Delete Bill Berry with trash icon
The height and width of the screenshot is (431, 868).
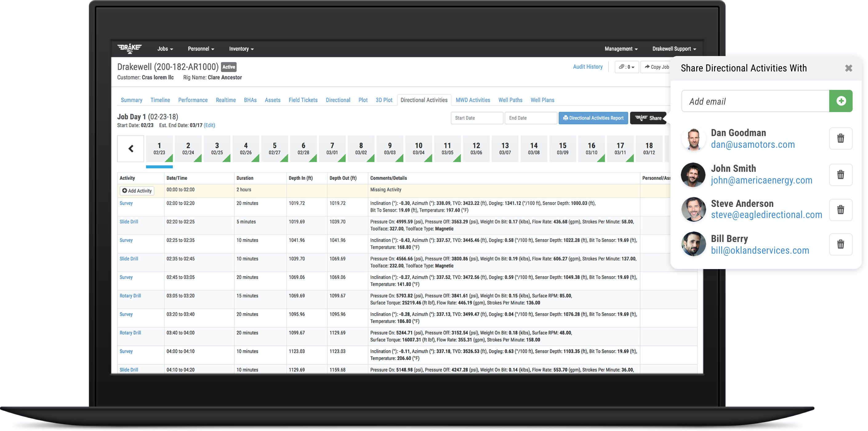841,244
